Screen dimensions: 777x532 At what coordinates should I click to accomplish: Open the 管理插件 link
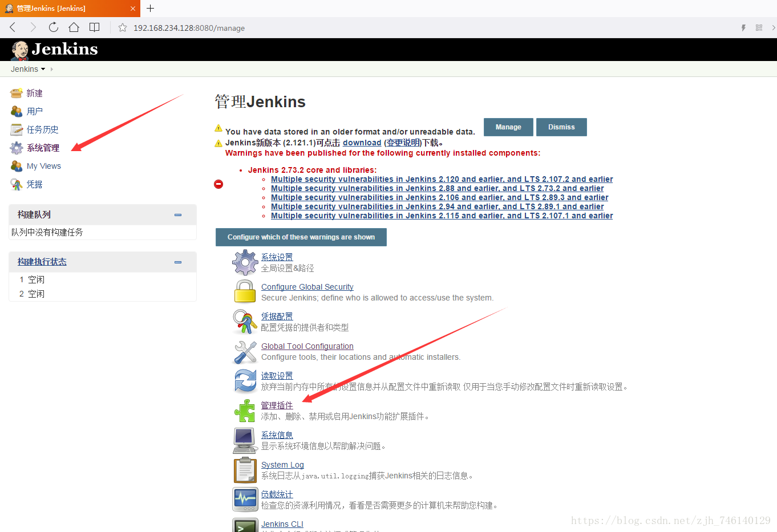tap(277, 405)
